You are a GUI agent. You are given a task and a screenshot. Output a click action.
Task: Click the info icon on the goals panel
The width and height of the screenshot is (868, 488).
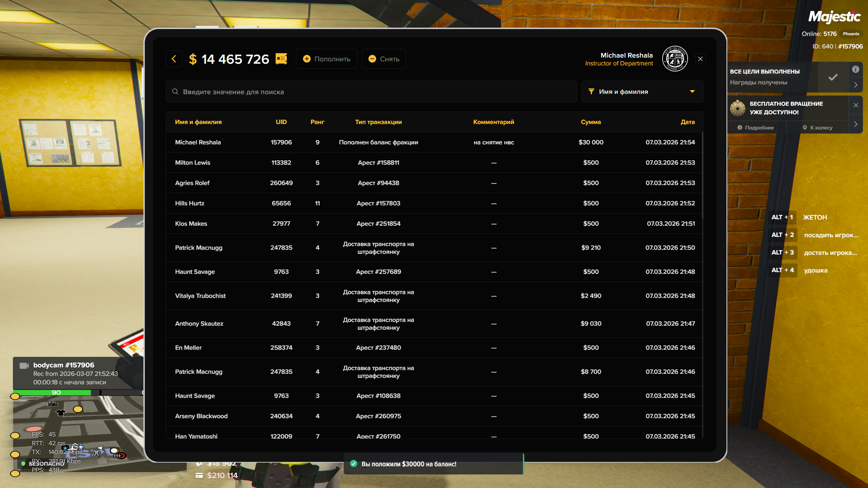pyautogui.click(x=855, y=69)
